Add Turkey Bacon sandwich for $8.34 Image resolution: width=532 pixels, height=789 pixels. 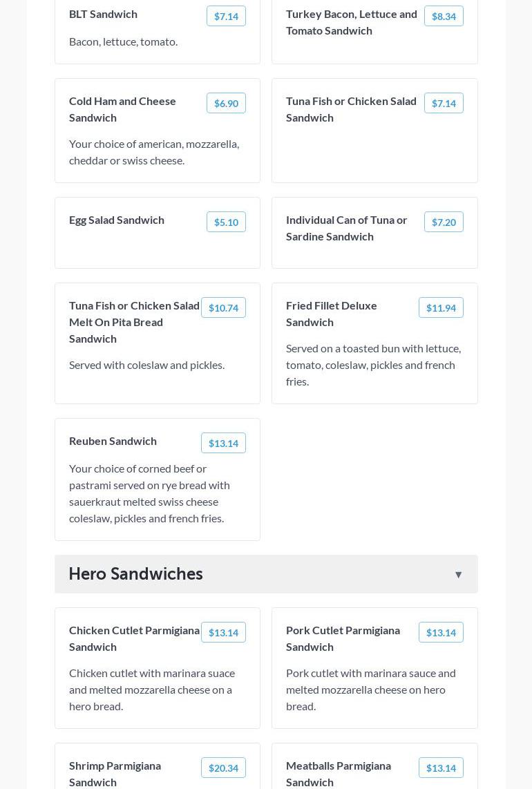pyautogui.click(x=444, y=16)
